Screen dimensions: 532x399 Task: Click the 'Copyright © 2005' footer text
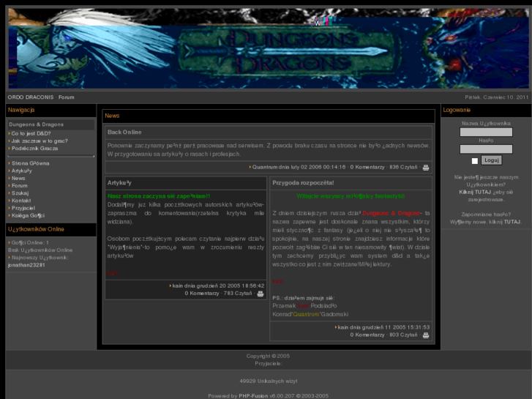[268, 357]
